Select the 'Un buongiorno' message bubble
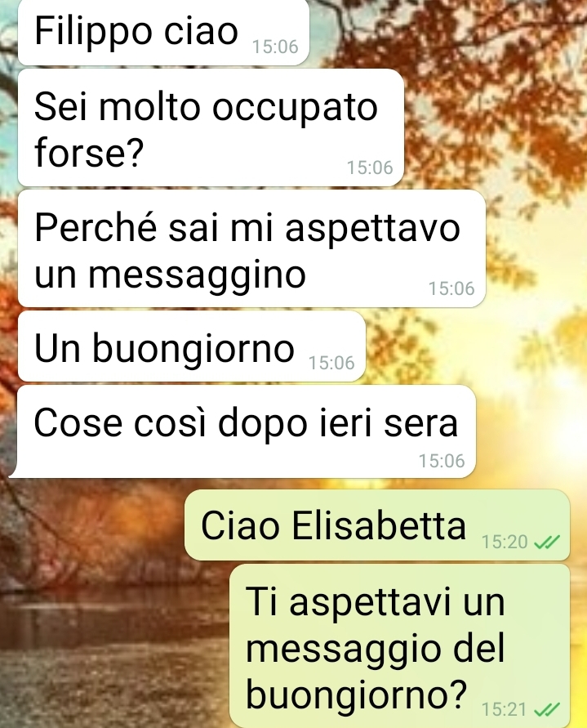This screenshot has height=728, width=587. click(x=192, y=346)
